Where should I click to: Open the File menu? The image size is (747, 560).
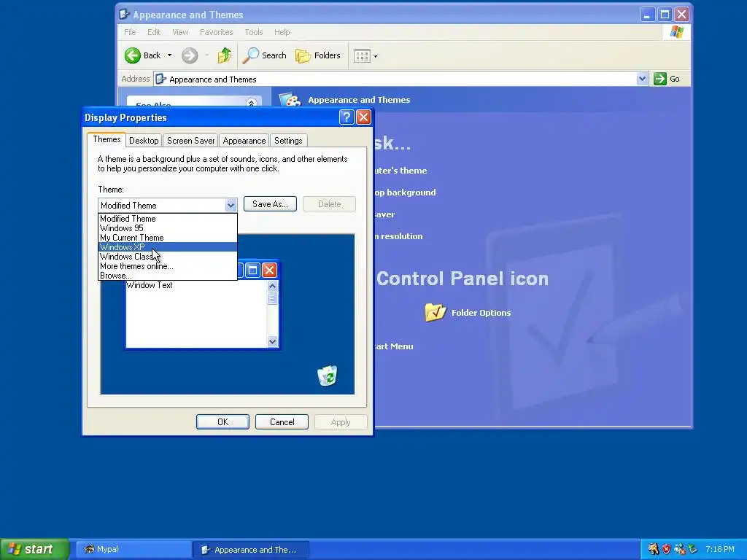click(x=130, y=32)
